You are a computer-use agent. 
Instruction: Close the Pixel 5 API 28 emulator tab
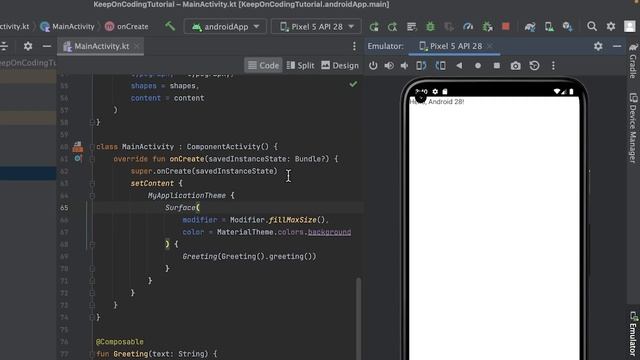coord(490,46)
